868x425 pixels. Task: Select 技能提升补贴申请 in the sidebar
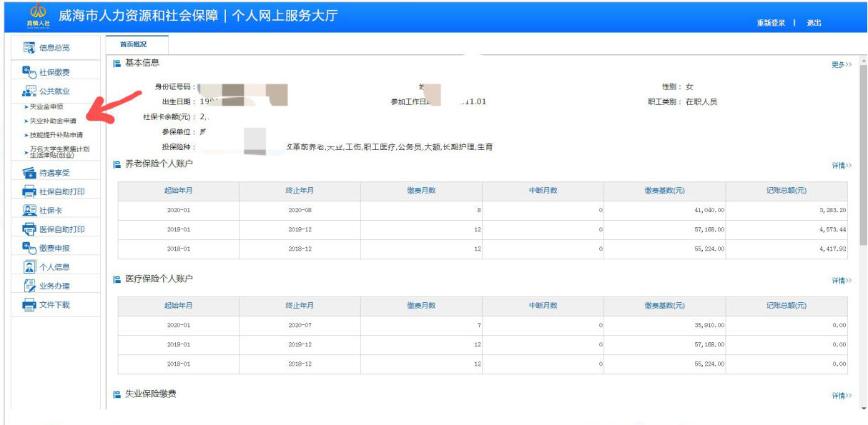coord(56,134)
